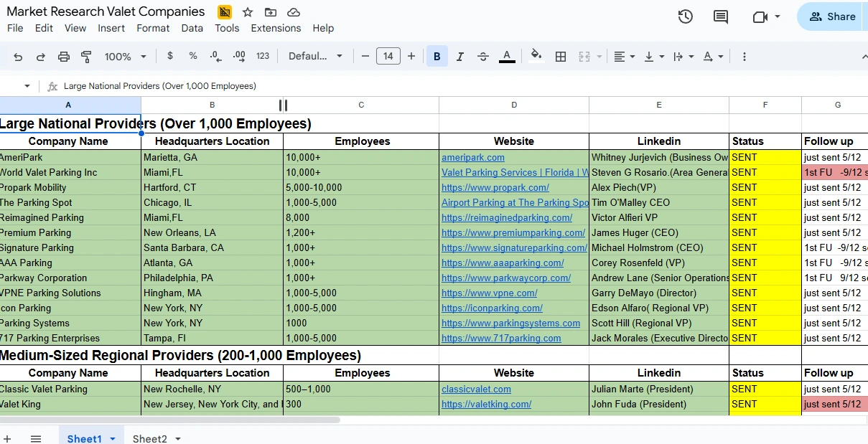
Task: Open comments panel icon
Action: click(720, 16)
